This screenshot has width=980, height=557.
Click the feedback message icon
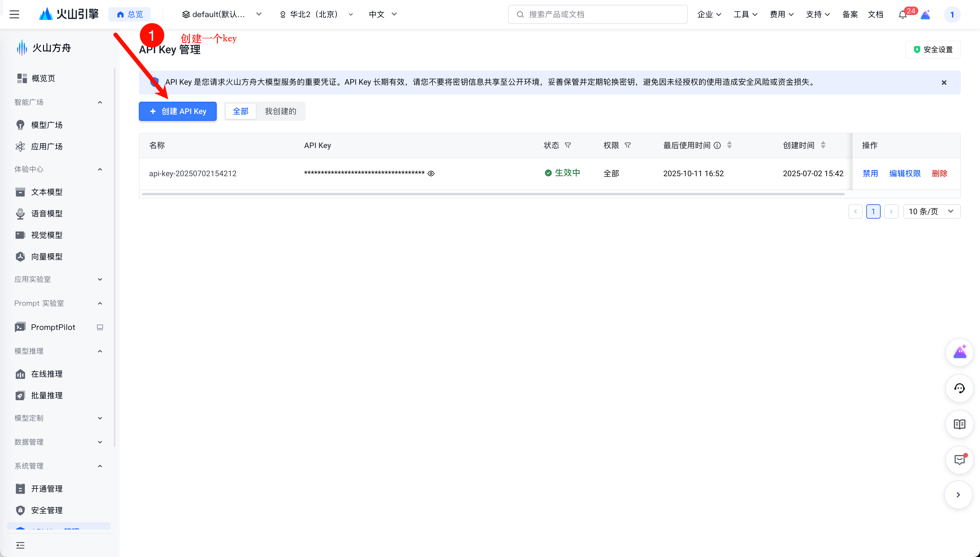(959, 459)
